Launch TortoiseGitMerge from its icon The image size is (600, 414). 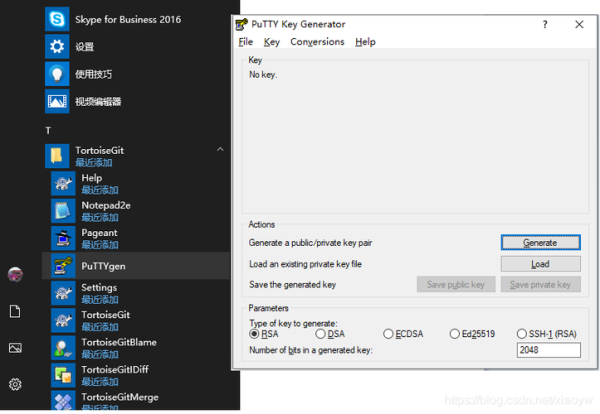63,401
